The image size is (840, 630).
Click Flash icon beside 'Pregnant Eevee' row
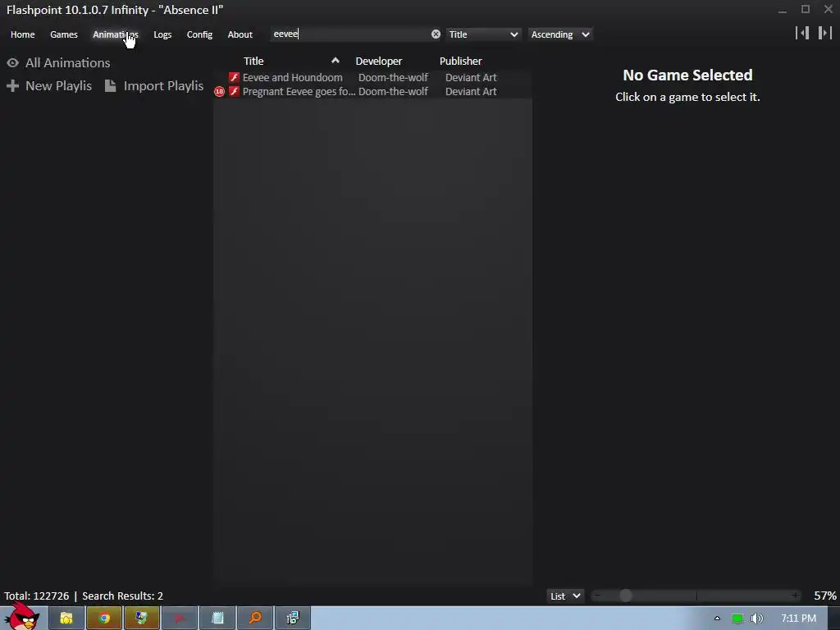(234, 92)
